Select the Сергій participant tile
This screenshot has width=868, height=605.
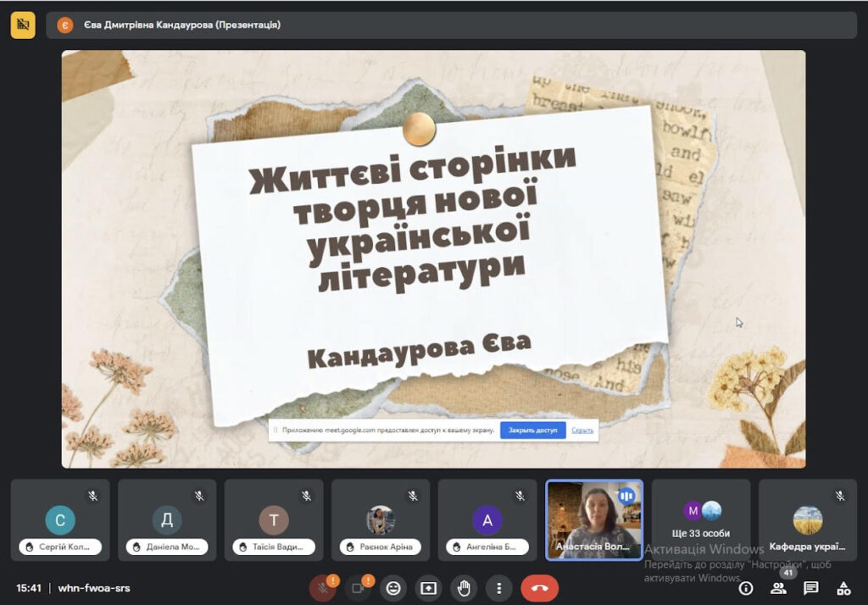click(x=60, y=519)
